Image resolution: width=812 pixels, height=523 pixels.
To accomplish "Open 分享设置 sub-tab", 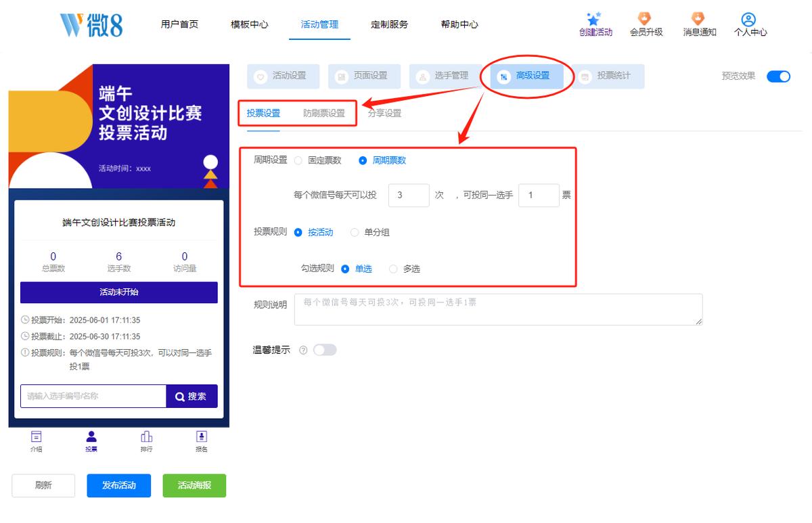I will pyautogui.click(x=384, y=113).
